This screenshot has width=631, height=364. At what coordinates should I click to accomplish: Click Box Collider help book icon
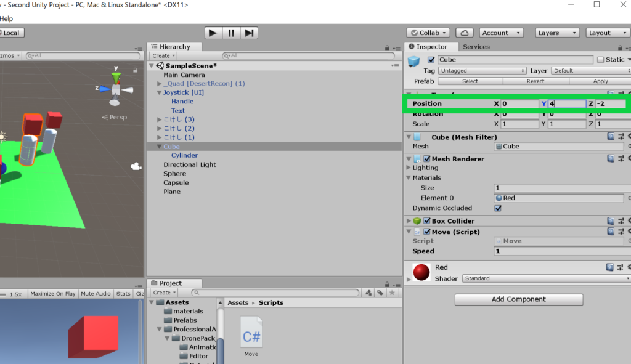tap(610, 221)
